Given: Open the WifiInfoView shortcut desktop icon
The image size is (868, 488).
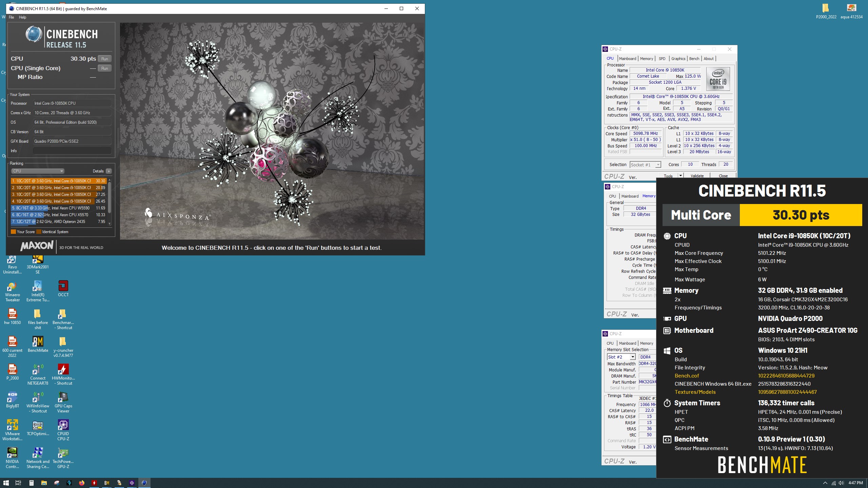Looking at the screenshot, I should point(38,403).
